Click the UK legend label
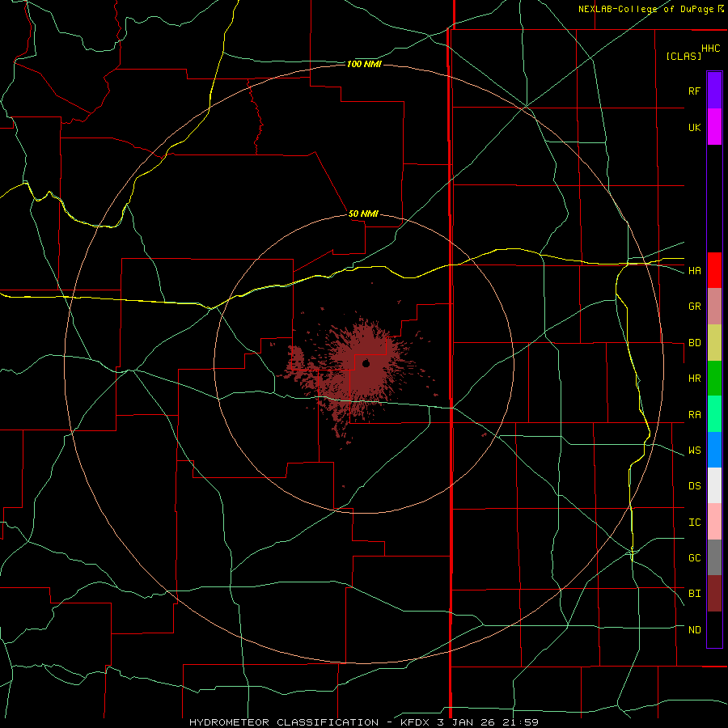728x728 pixels. coord(694,127)
